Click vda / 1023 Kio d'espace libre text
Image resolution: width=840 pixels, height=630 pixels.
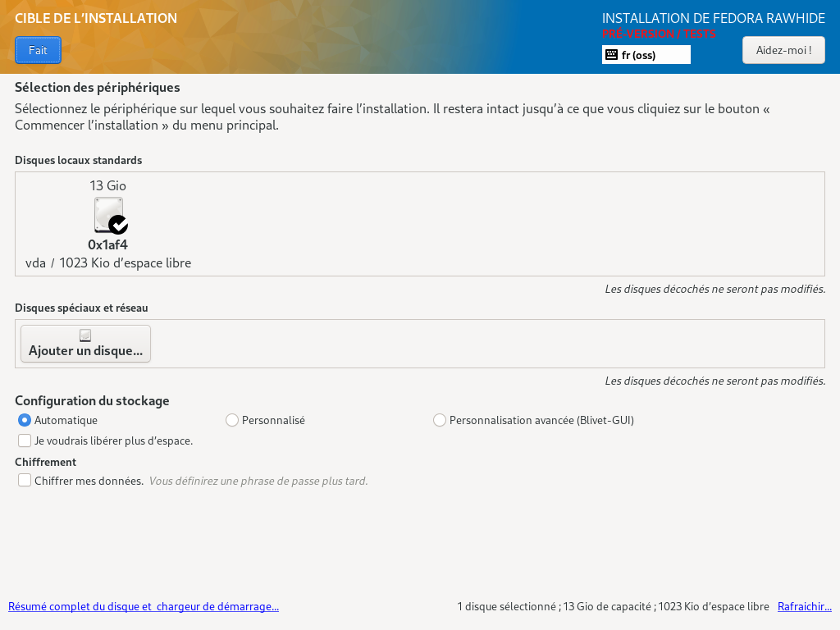tap(108, 263)
